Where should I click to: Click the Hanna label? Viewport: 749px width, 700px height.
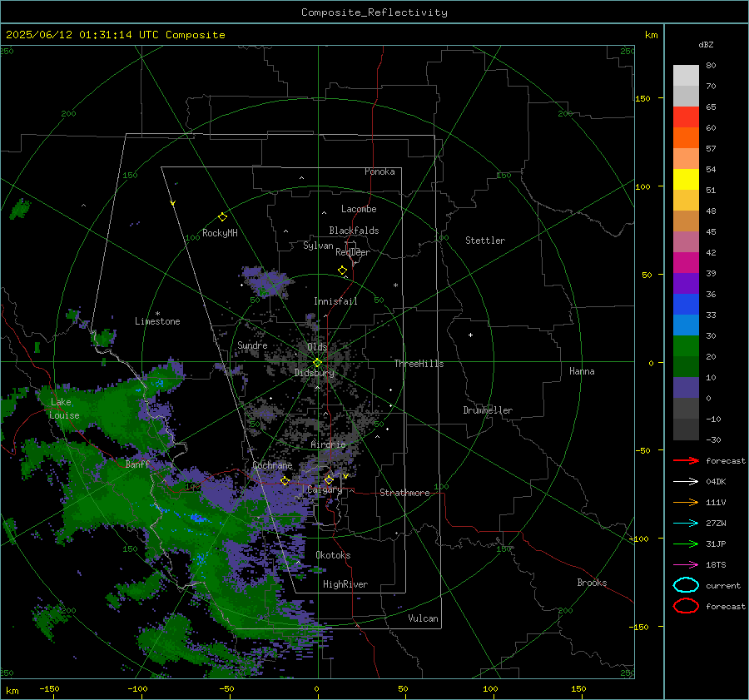[582, 371]
